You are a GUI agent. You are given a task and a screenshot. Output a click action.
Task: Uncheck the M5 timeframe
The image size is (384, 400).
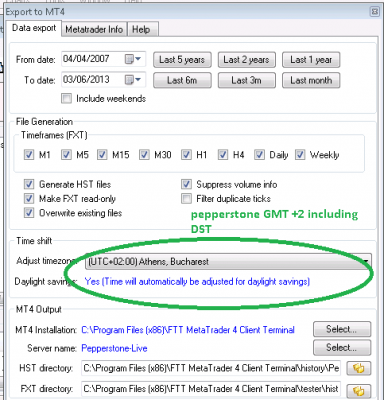click(66, 155)
